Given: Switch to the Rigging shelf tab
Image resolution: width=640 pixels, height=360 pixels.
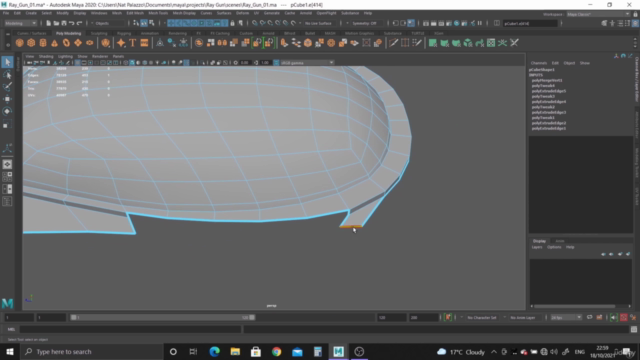Looking at the screenshot, I should point(124,33).
